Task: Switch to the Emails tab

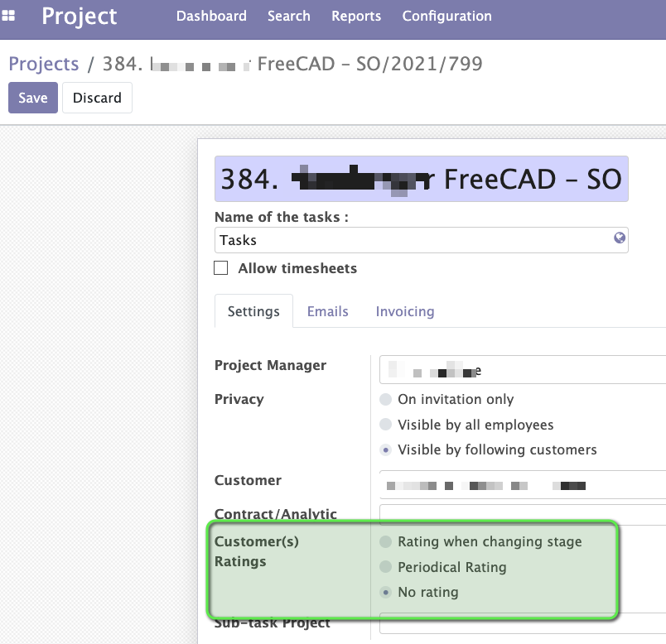Action: [327, 311]
